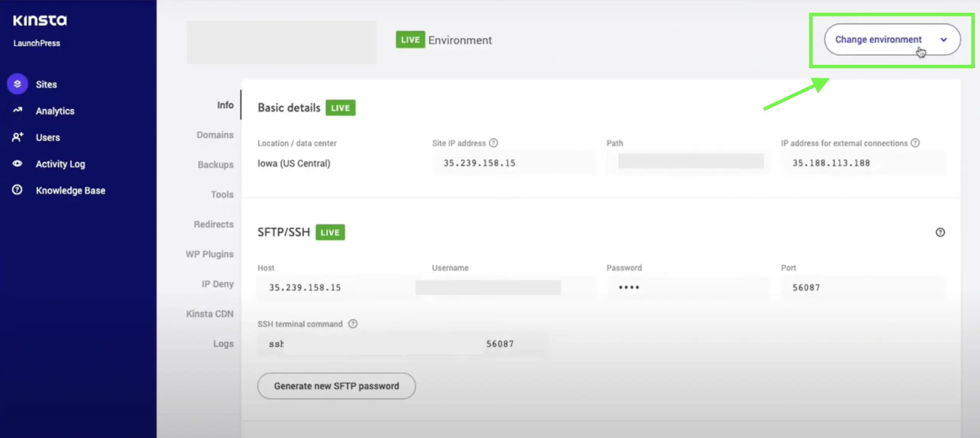Click the Site IP address help icon
Screen dimensions: 980x438
(x=493, y=143)
